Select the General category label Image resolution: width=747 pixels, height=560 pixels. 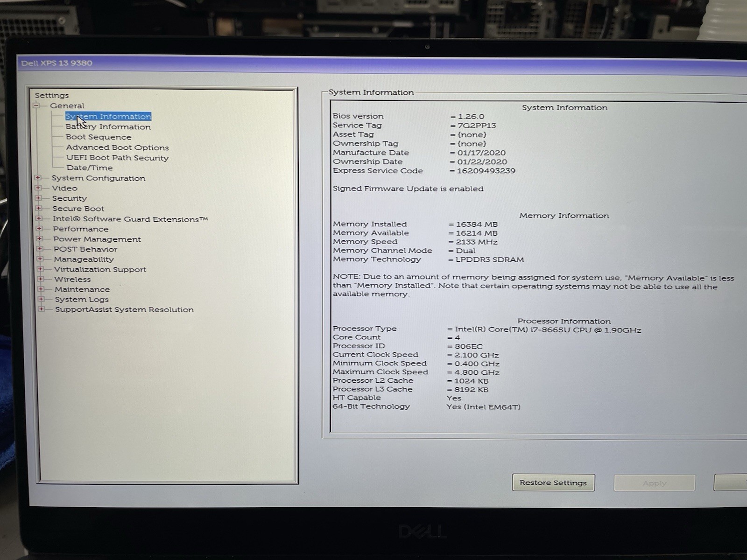pyautogui.click(x=67, y=105)
